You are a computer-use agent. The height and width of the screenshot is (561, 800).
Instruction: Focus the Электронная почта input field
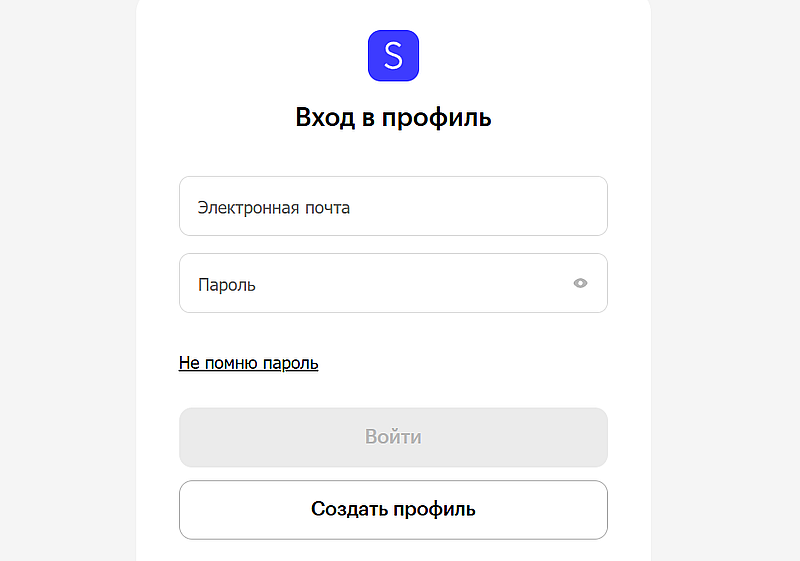(x=393, y=207)
